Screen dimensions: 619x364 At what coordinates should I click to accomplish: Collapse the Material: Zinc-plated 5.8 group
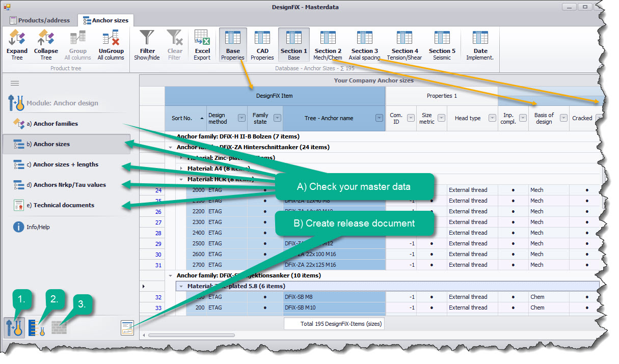[x=181, y=286]
